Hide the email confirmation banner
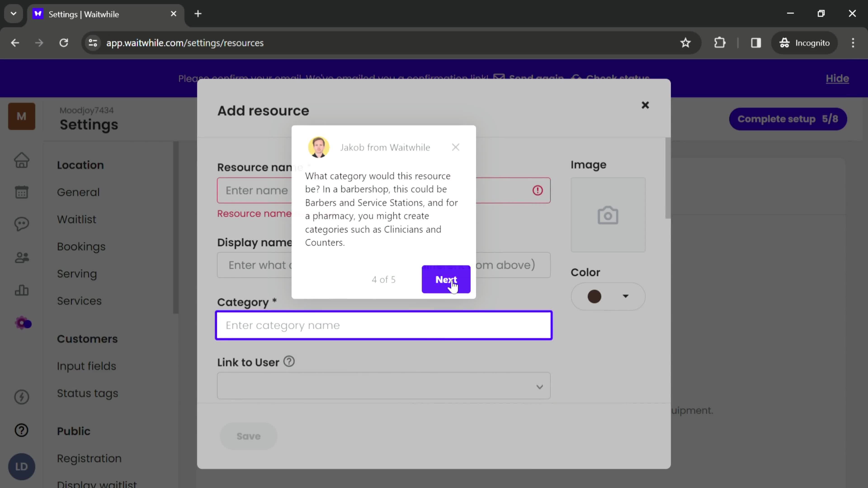The width and height of the screenshot is (868, 488). 837,78
